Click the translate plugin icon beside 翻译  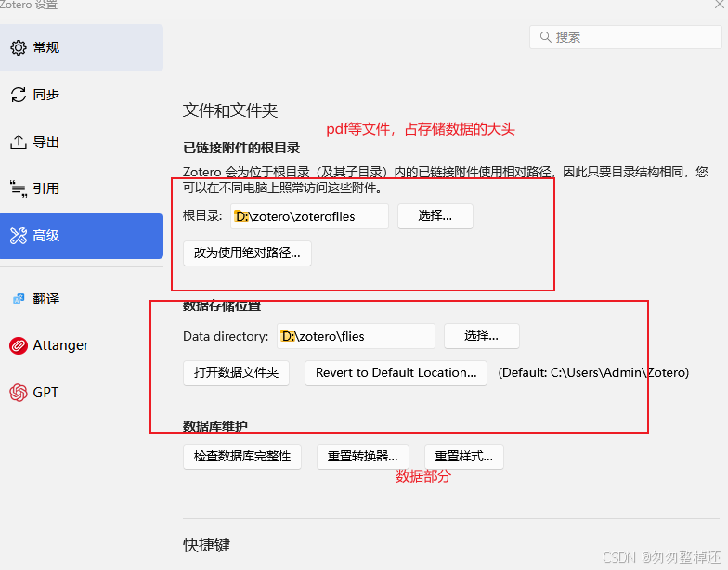pyautogui.click(x=19, y=299)
